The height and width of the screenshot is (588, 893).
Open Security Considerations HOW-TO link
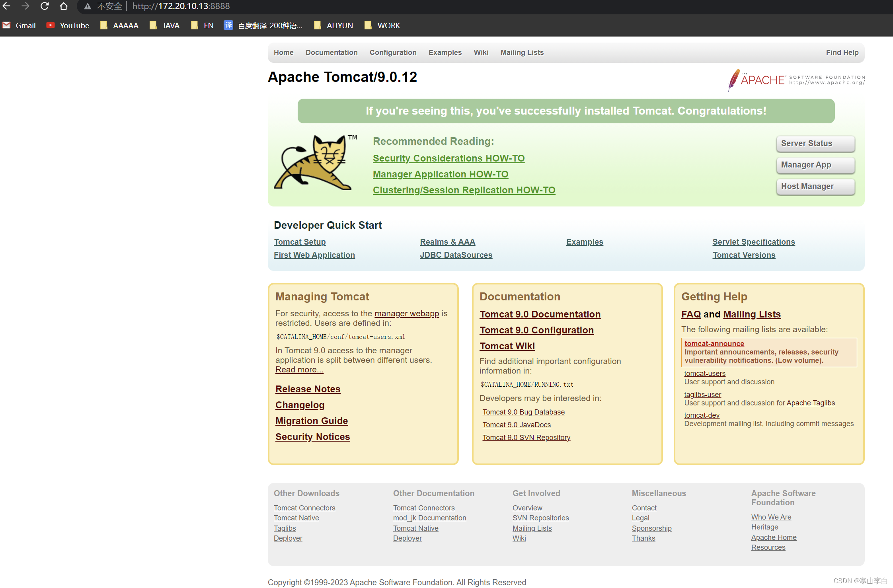pyautogui.click(x=448, y=158)
